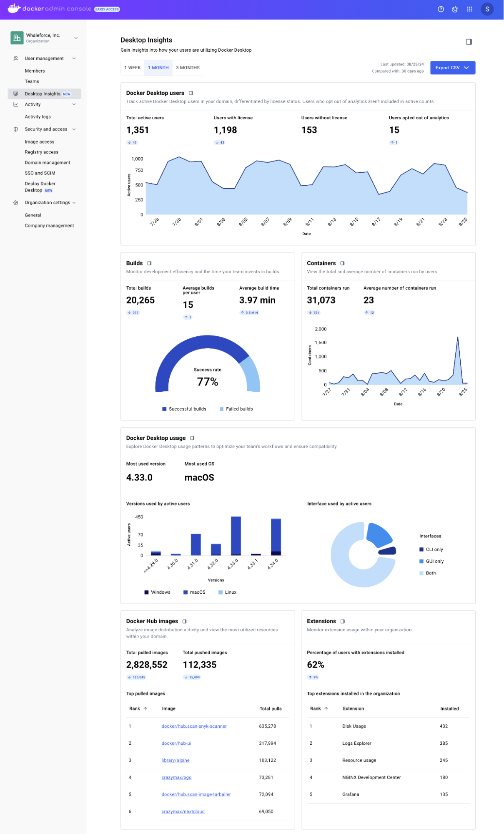Viewport: 504px width, 834px height.
Task: Click the CLI only legend color swatch
Action: tap(421, 549)
